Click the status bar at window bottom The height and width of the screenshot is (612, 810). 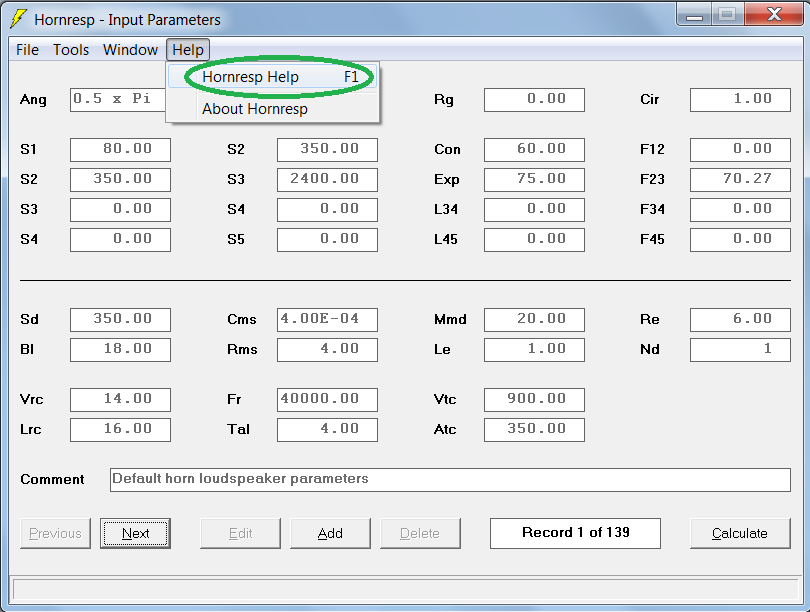pos(406,589)
